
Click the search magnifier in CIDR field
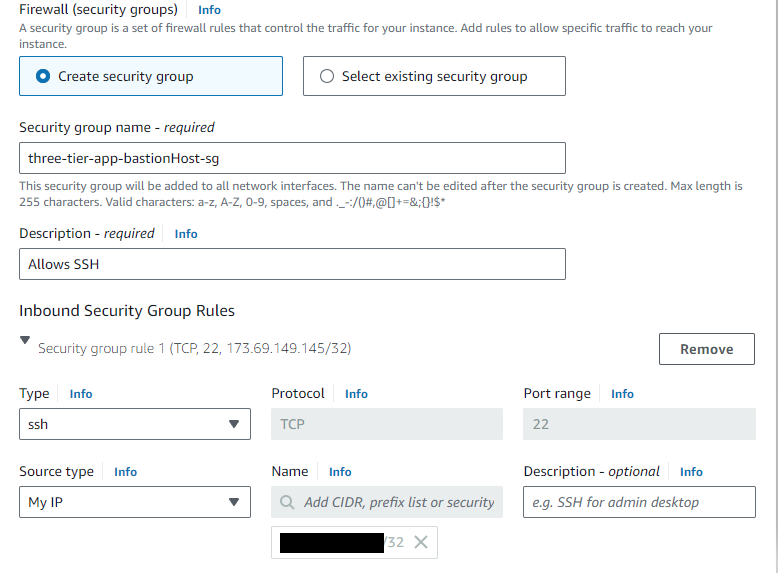288,502
